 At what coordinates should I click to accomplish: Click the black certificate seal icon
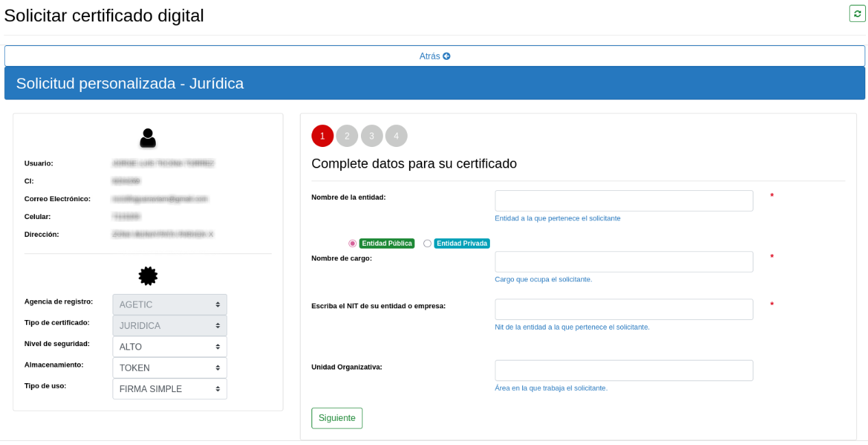pyautogui.click(x=148, y=276)
